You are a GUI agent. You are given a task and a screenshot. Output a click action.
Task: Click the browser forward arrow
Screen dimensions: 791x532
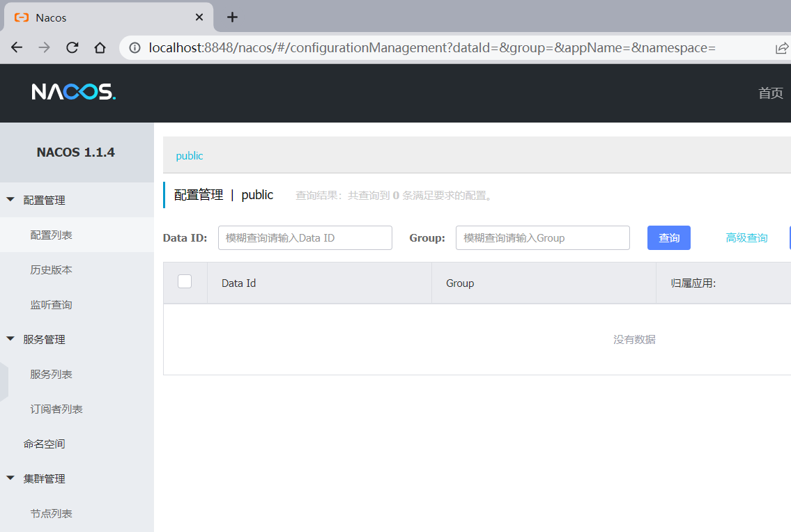click(45, 48)
